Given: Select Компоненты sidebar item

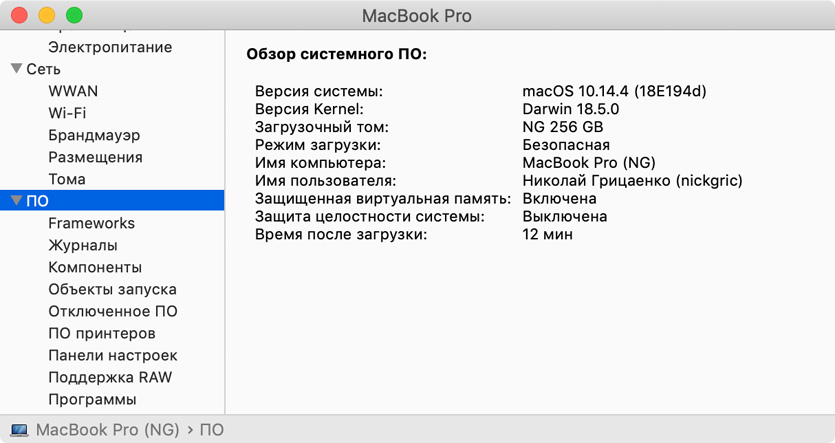Looking at the screenshot, I should [95, 267].
